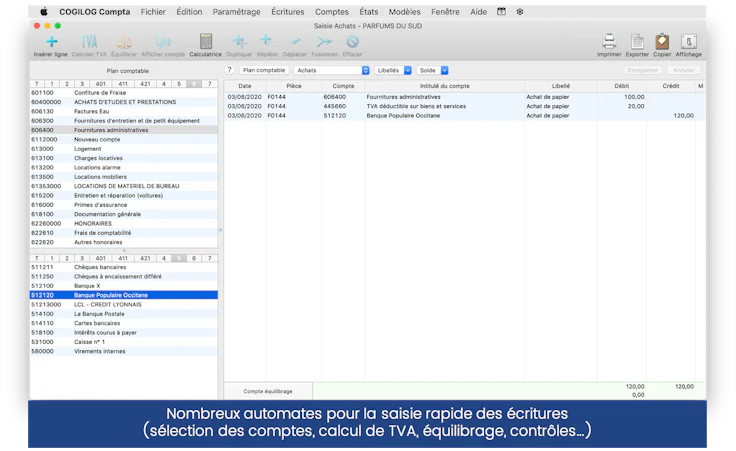Click the Dupliquer toolbar icon
This screenshot has height=451, width=736.
click(239, 42)
